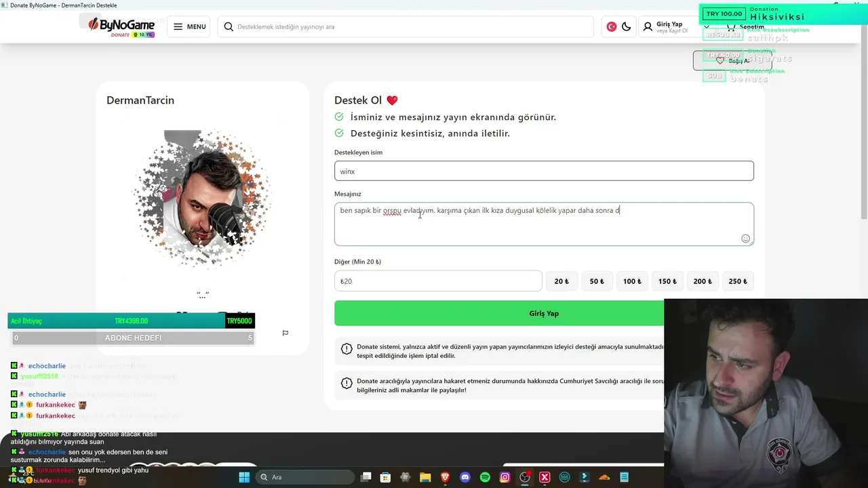This screenshot has width=868, height=488.
Task: Click the DermanTarcin streamer name heading
Action: coord(140,100)
